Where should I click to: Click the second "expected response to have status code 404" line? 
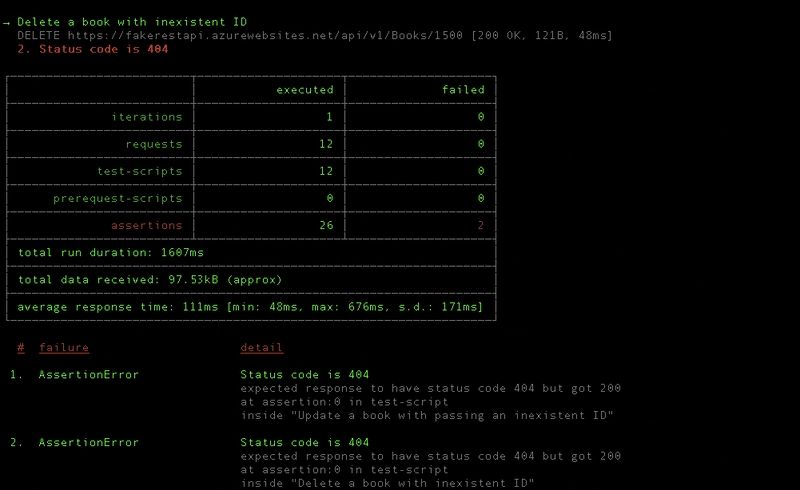(x=431, y=456)
